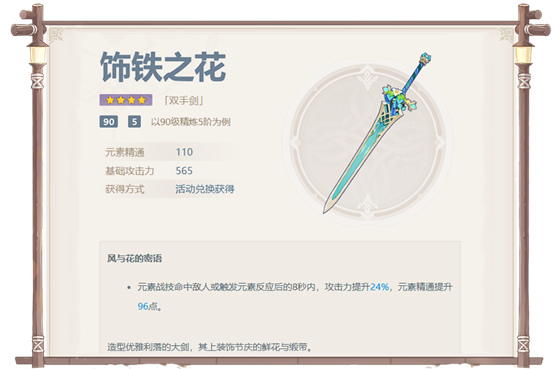Click the 110 elemental mastery value
553x369 pixels.
[x=184, y=152]
